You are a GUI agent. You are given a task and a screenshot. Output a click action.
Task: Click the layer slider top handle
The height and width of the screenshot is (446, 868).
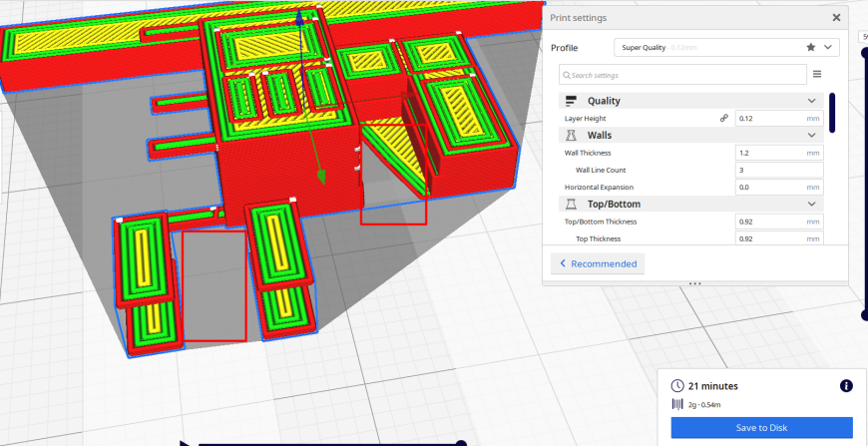pos(865,53)
